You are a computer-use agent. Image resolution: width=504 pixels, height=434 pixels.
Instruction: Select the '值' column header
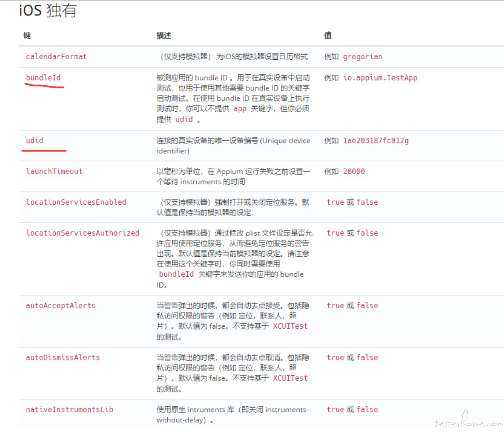tap(328, 35)
